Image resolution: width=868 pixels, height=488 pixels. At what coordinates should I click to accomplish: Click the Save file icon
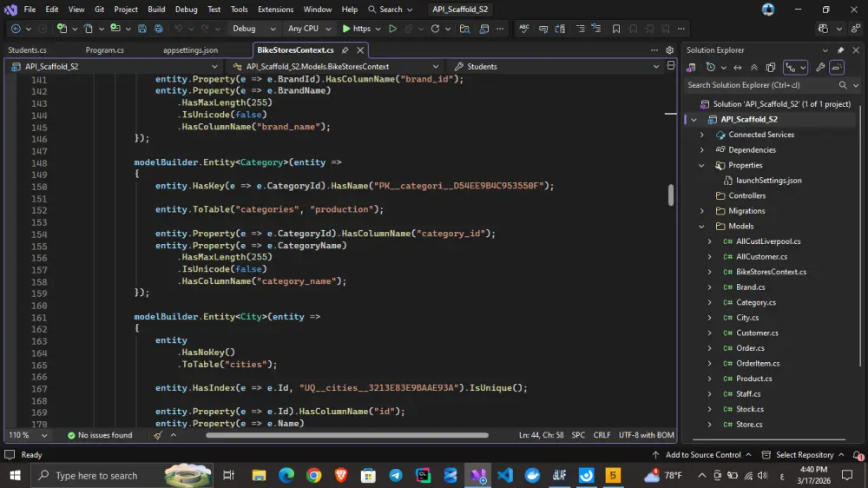[142, 29]
